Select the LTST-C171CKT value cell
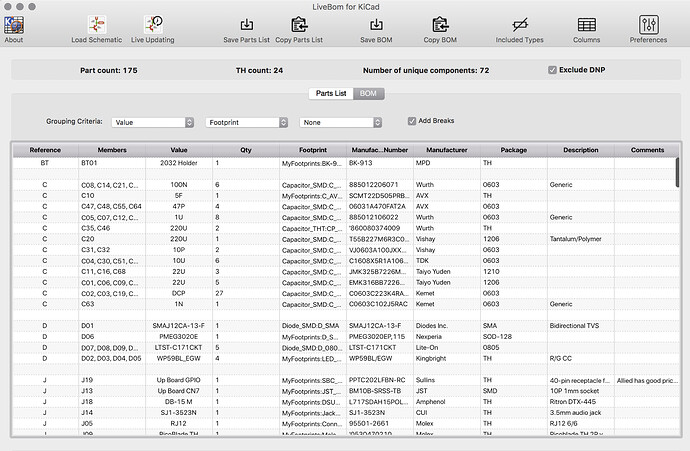 tap(179, 348)
